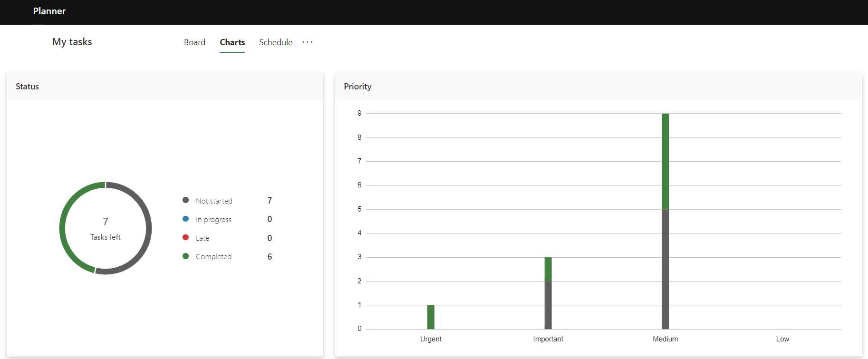The height and width of the screenshot is (359, 868).
Task: Click the grey Not started legend dot
Action: click(186, 200)
